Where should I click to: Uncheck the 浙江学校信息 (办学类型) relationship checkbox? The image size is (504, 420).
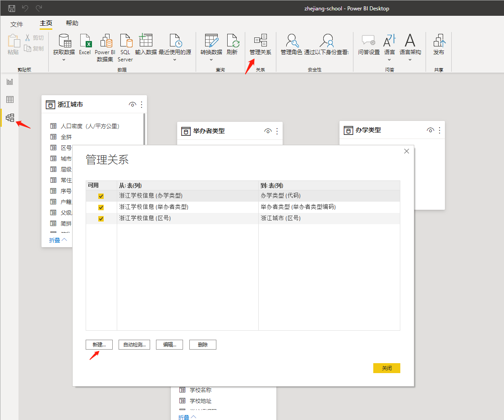pos(101,196)
